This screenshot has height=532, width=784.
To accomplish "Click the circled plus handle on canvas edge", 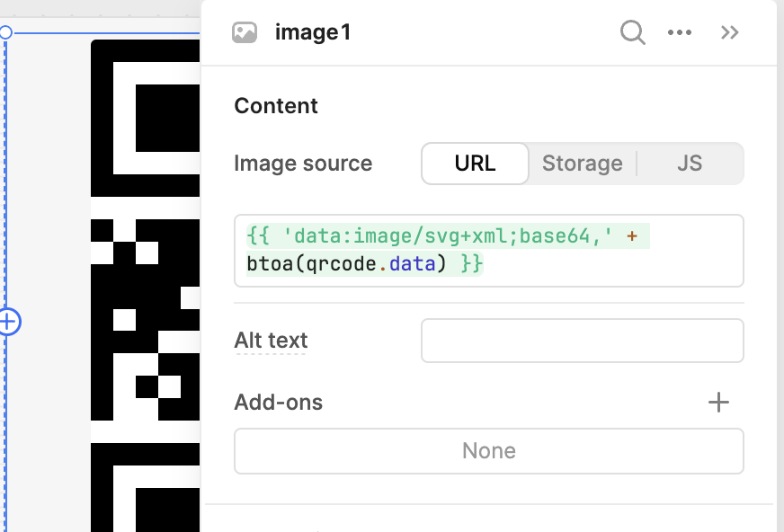I will (7, 322).
